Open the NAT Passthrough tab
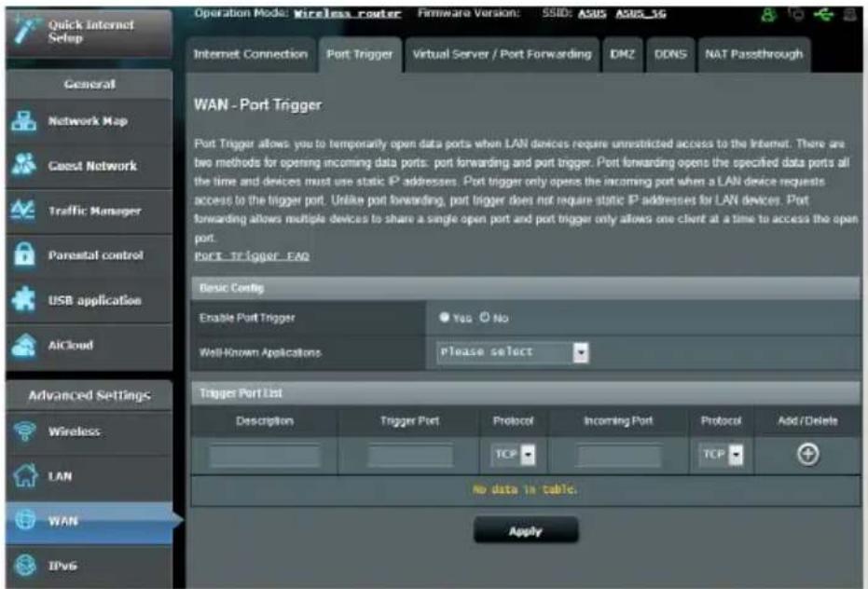Image resolution: width=868 pixels, height=589 pixels. [x=754, y=55]
